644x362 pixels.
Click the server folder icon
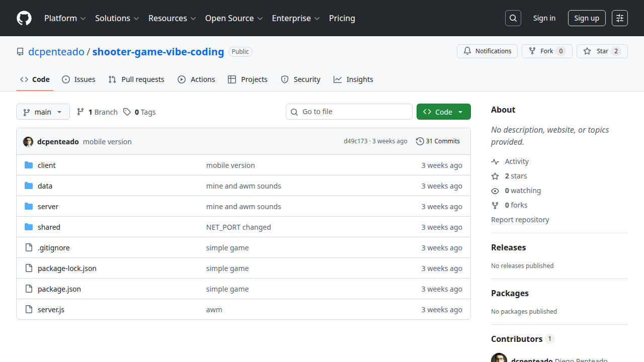click(29, 207)
